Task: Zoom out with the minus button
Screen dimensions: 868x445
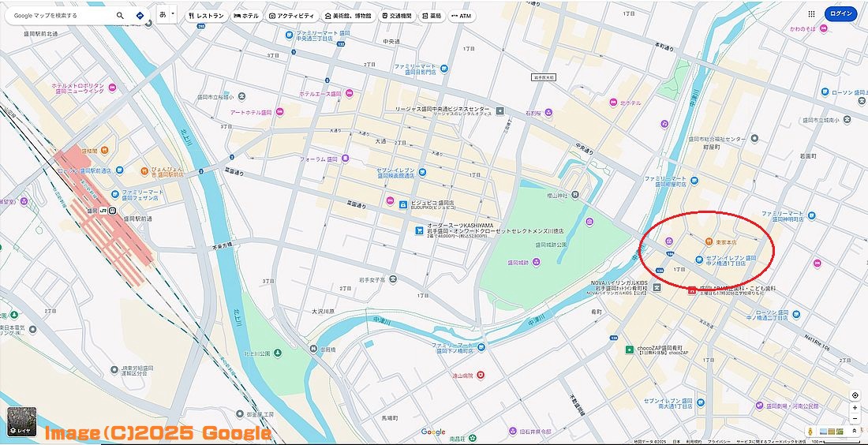Action: coord(855,417)
